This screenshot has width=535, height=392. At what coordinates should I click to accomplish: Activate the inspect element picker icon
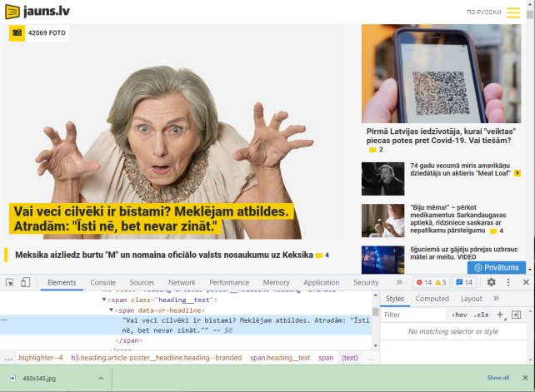click(x=9, y=282)
